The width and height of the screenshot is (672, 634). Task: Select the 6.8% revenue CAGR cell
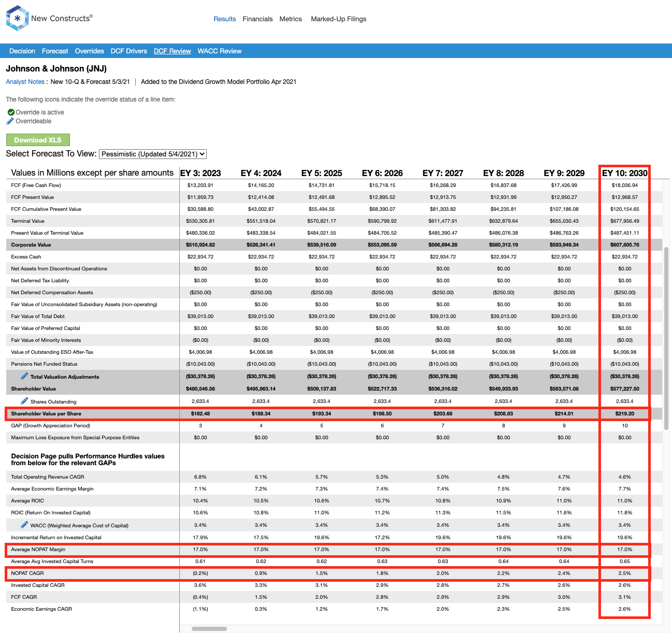201,477
